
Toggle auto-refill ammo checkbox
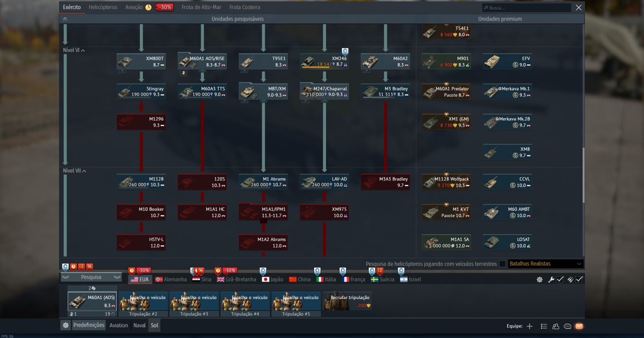click(579, 279)
